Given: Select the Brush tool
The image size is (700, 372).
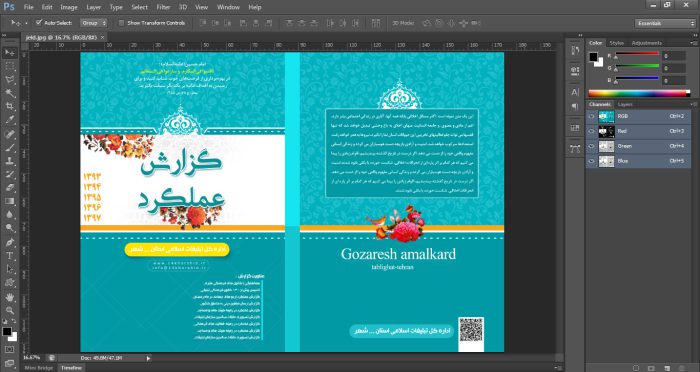Looking at the screenshot, I should (x=10, y=147).
